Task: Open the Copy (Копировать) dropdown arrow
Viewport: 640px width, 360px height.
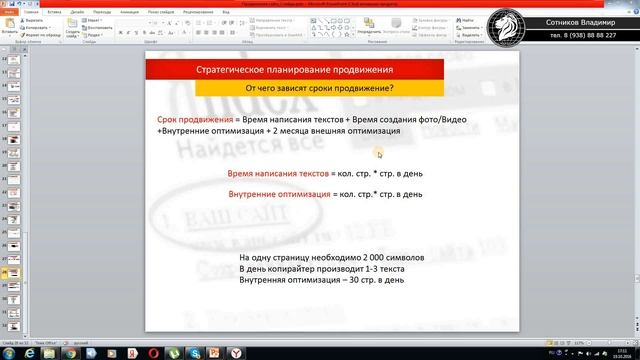Action: [x=50, y=28]
